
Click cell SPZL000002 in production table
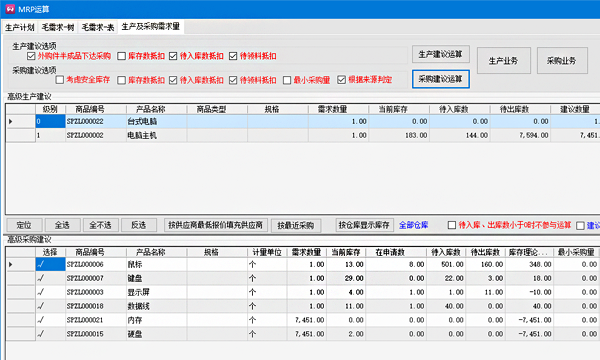[96, 135]
